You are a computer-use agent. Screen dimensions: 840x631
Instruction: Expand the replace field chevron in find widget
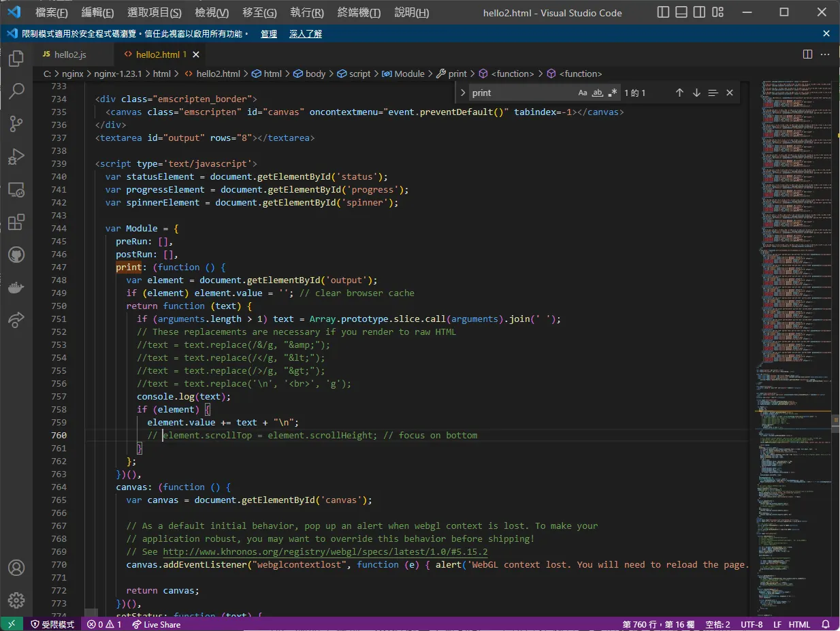[x=463, y=93]
